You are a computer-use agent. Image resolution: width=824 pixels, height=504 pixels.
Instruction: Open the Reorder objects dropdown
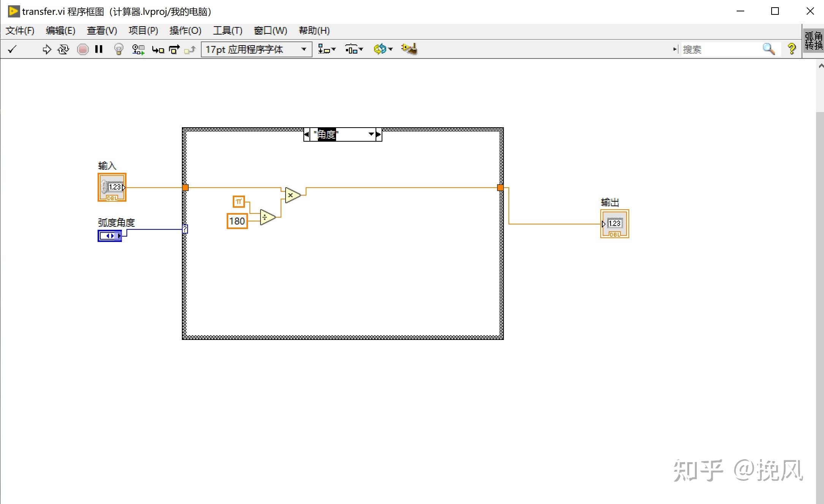click(383, 49)
